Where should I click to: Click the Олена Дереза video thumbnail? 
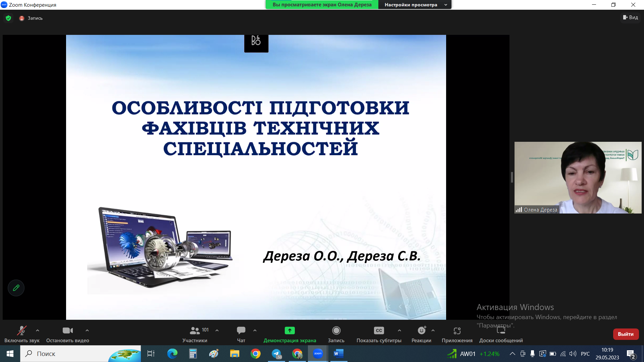point(578,177)
